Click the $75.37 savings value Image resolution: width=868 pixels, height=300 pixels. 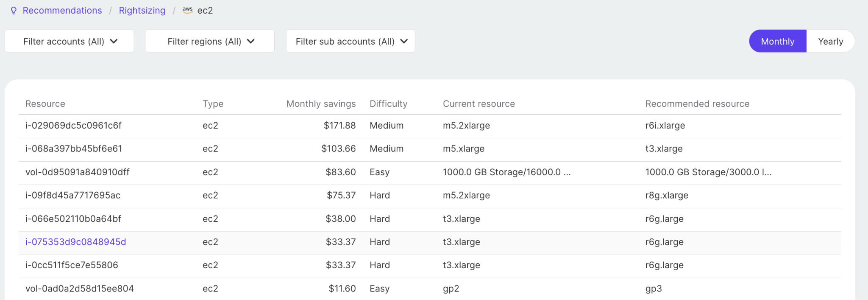[x=341, y=196]
